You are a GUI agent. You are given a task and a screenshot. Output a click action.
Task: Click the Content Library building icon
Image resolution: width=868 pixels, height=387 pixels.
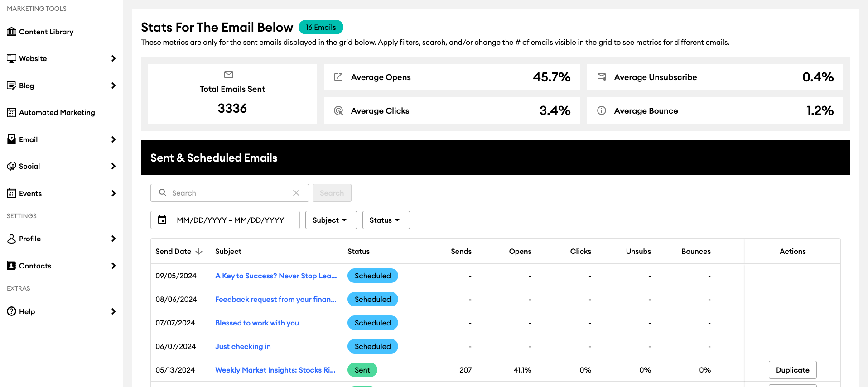[11, 32]
